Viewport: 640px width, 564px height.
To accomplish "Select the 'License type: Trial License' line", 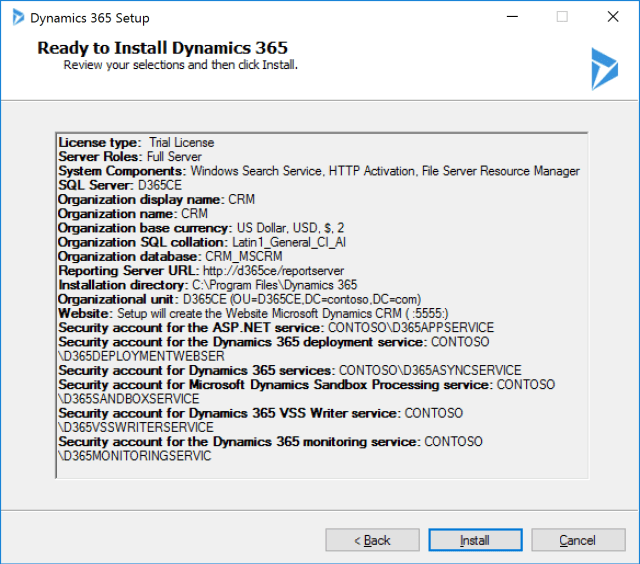I will 136,142.
